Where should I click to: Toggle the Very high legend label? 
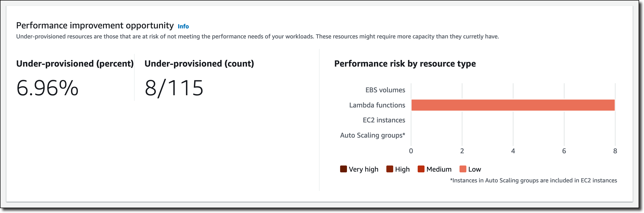(x=363, y=169)
